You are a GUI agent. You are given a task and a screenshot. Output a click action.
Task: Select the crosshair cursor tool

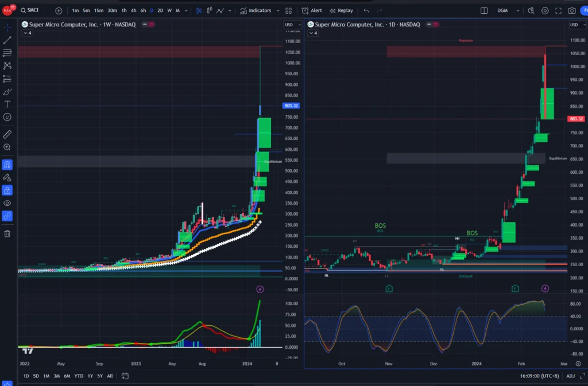click(x=7, y=27)
